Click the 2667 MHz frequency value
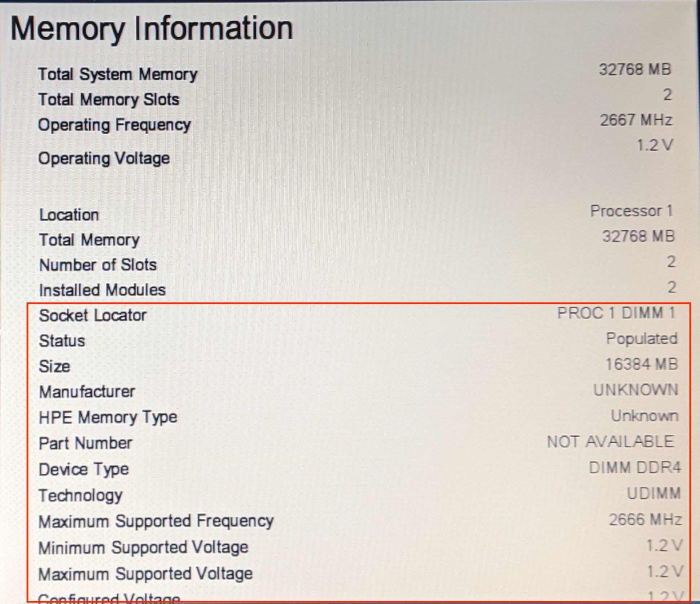The width and height of the screenshot is (700, 604). tap(636, 120)
